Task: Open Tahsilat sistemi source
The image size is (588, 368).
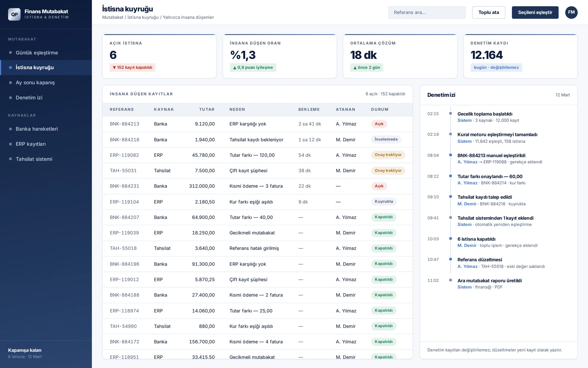Action: tap(46, 159)
